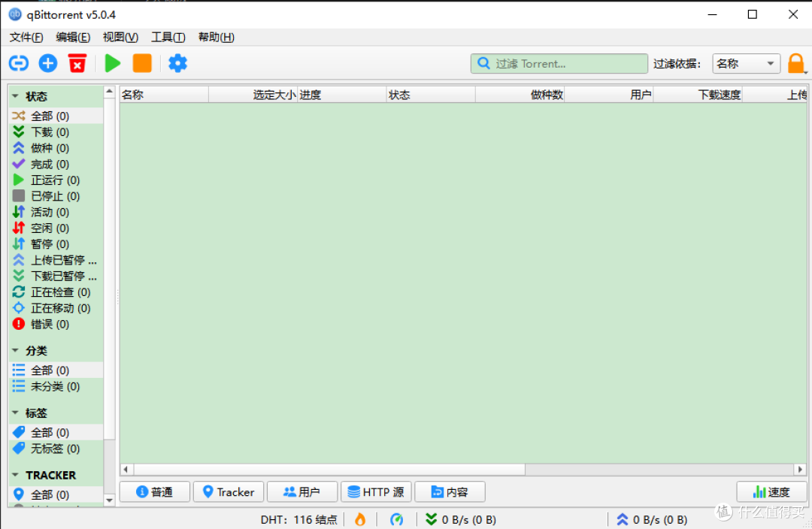Click the fire icon in status bar
This screenshot has width=812, height=529.
(360, 519)
